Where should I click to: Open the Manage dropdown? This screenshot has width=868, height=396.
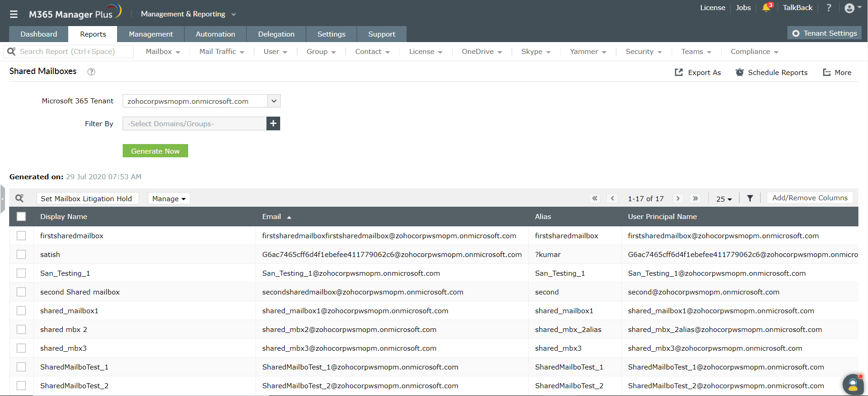tap(169, 198)
